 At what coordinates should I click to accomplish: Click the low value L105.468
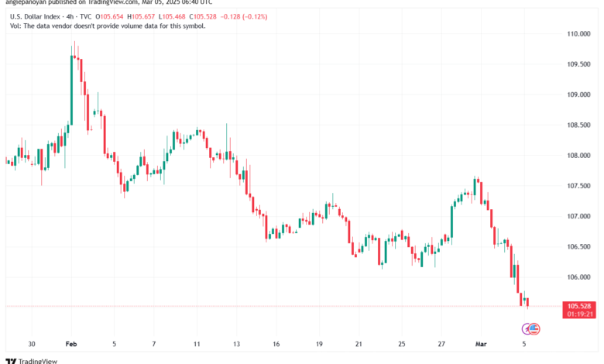pos(172,16)
